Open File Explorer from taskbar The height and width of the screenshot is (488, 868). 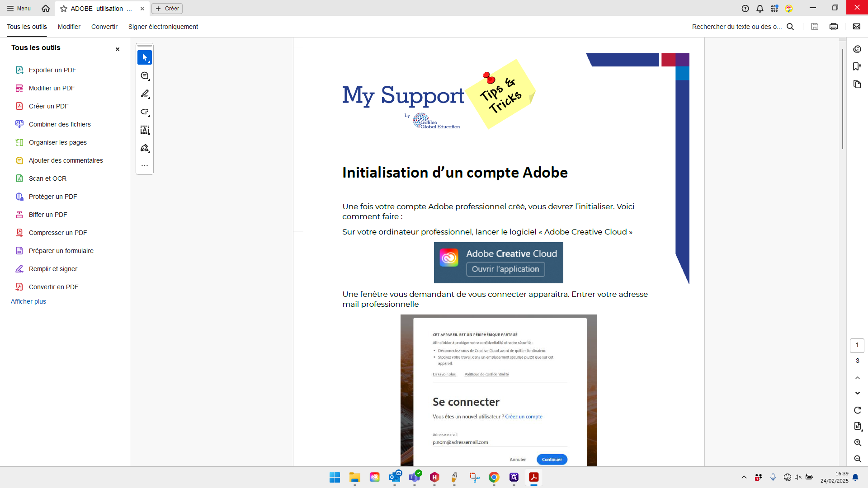coord(354,477)
